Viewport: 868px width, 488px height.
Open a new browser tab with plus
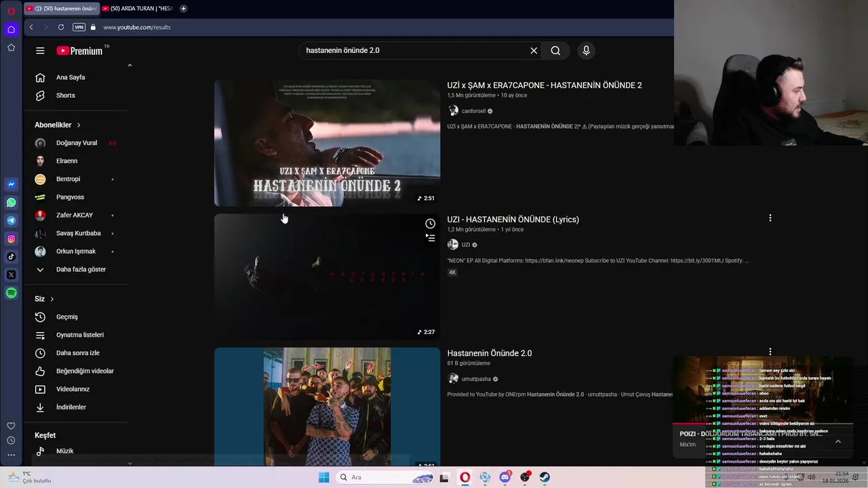[183, 9]
